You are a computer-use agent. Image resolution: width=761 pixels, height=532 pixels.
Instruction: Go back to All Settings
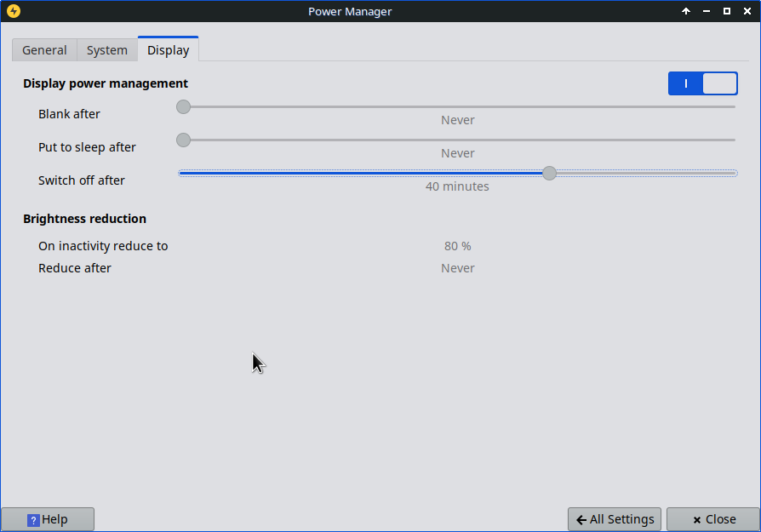[x=615, y=519]
